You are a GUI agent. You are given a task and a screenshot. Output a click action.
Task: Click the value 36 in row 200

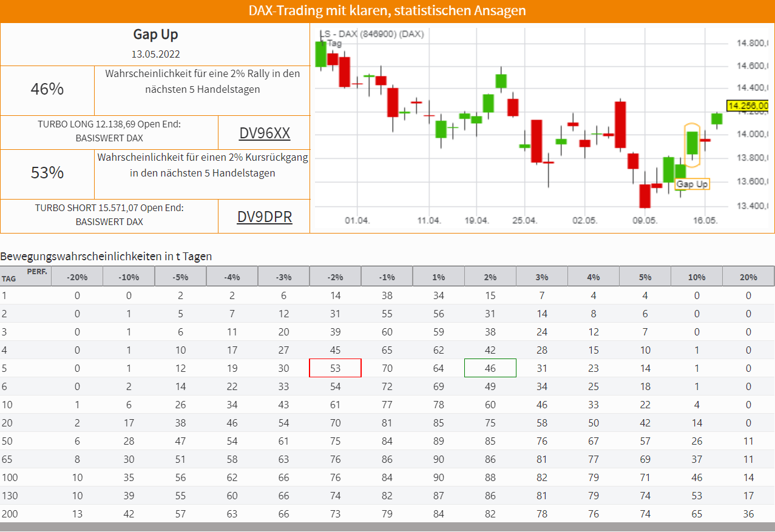pyautogui.click(x=748, y=514)
